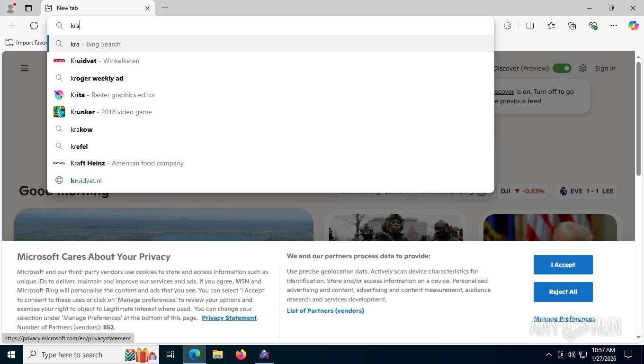Show hidden tray icons chevron

tap(548, 355)
